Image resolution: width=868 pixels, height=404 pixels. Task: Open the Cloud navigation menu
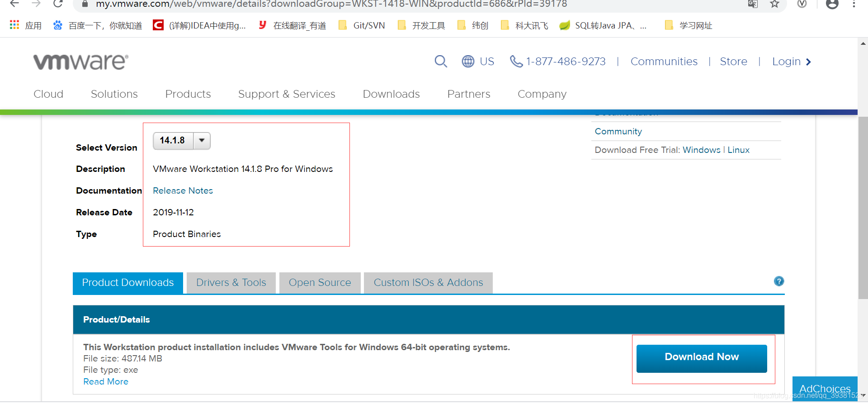(48, 94)
